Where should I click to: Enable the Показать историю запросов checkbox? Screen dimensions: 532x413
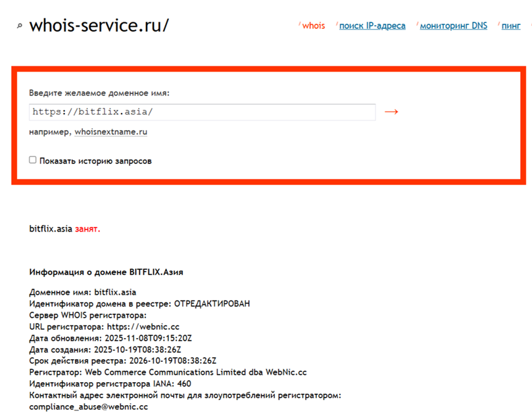tap(33, 160)
